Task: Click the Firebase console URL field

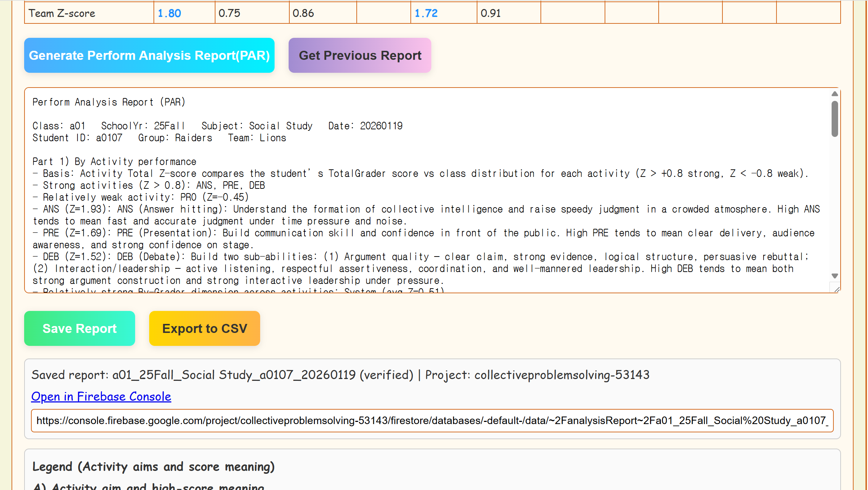Action: (432, 420)
